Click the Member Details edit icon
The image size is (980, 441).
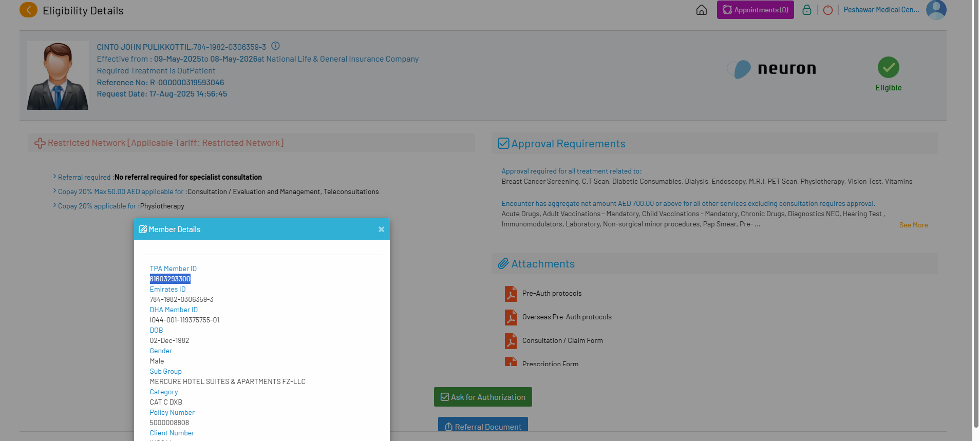point(143,229)
